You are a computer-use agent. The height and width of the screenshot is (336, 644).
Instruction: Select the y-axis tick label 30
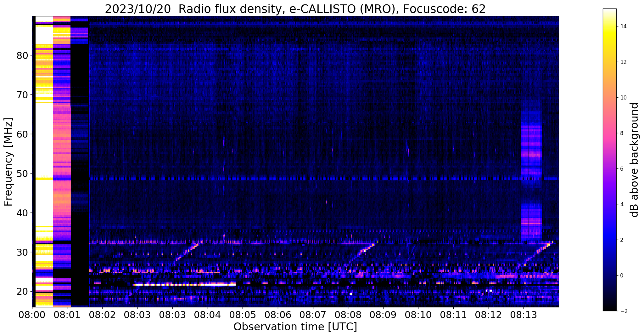[22, 252]
